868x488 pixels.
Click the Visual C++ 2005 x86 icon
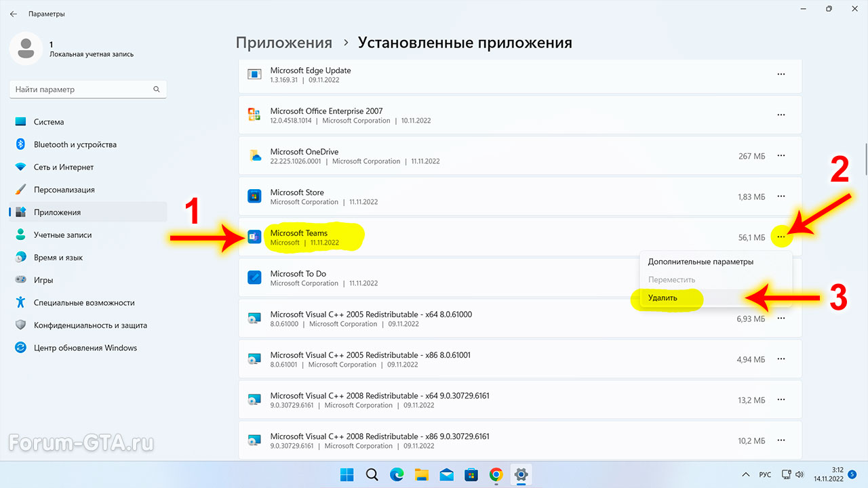point(254,359)
